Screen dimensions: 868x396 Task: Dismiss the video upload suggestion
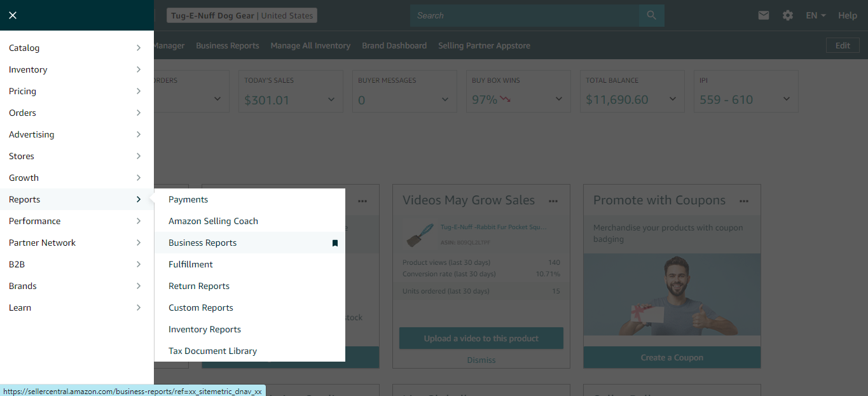[x=481, y=360]
